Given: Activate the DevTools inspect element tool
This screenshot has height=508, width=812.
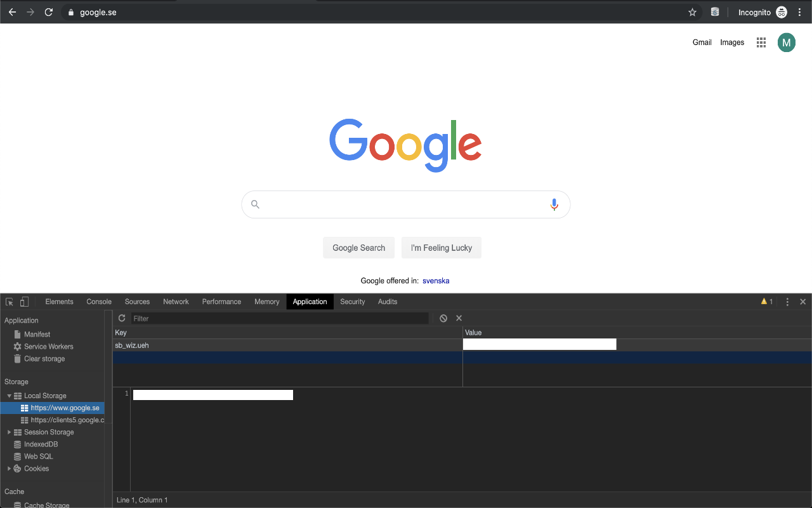Looking at the screenshot, I should point(10,302).
